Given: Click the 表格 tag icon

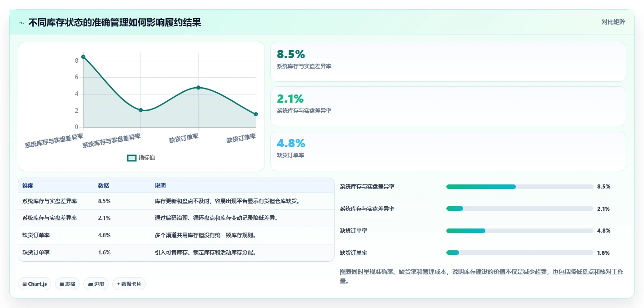Looking at the screenshot, I should point(62,284).
